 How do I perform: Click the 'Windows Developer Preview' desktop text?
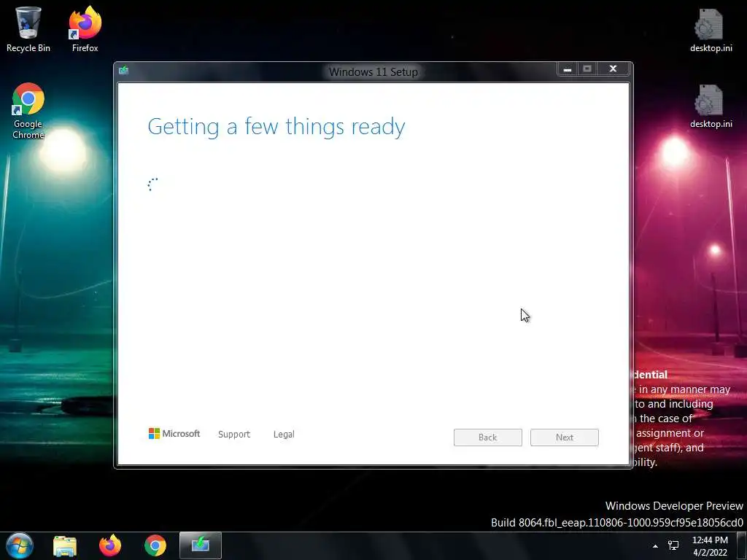tap(674, 506)
